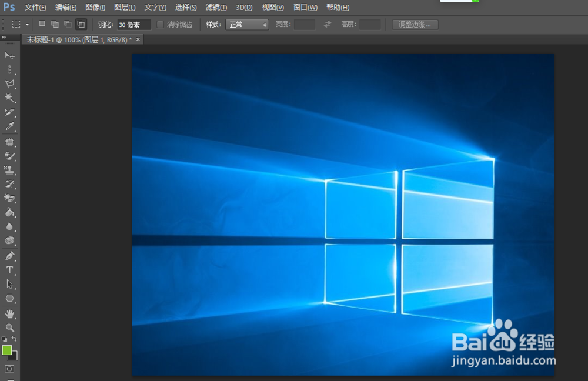
Task: Open the 帮助 Help menu
Action: (338, 7)
